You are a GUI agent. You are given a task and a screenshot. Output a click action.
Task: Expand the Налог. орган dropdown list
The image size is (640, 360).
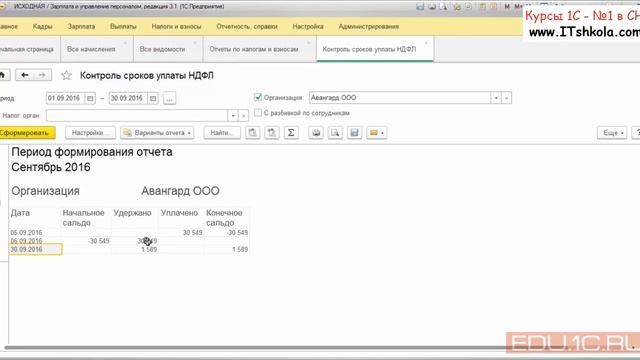click(233, 116)
